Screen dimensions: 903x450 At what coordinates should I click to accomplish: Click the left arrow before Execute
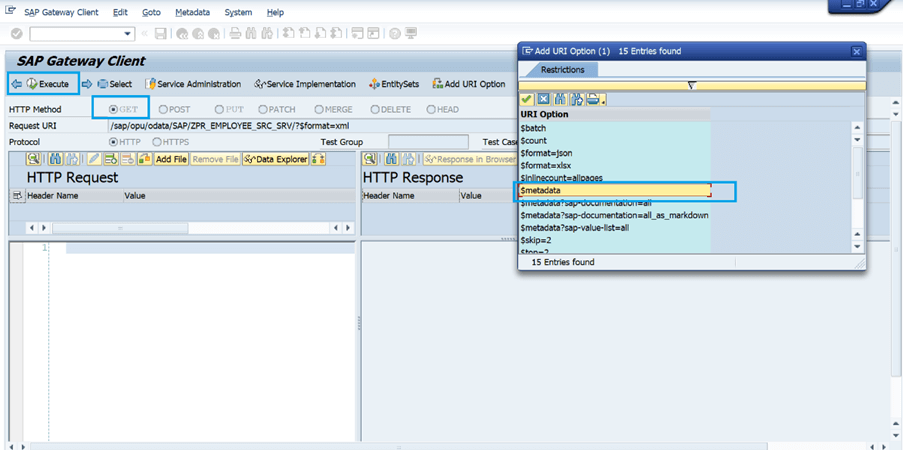tap(16, 84)
